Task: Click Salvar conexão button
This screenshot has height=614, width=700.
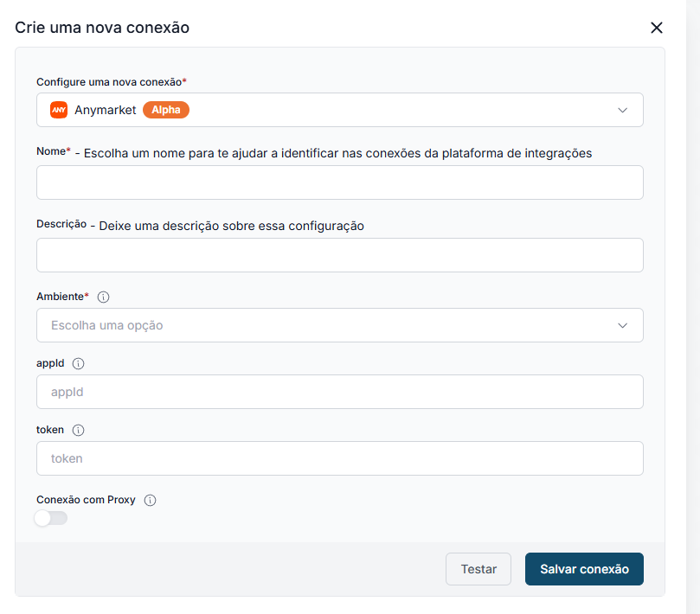Action: point(584,569)
